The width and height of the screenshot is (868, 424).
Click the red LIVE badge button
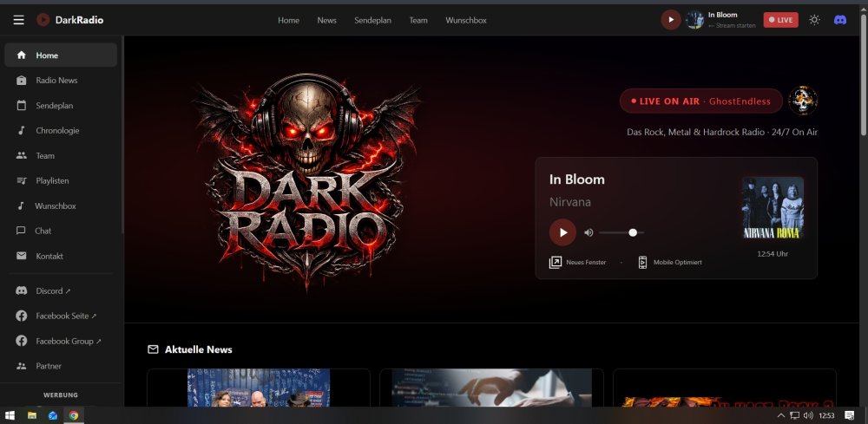[780, 20]
